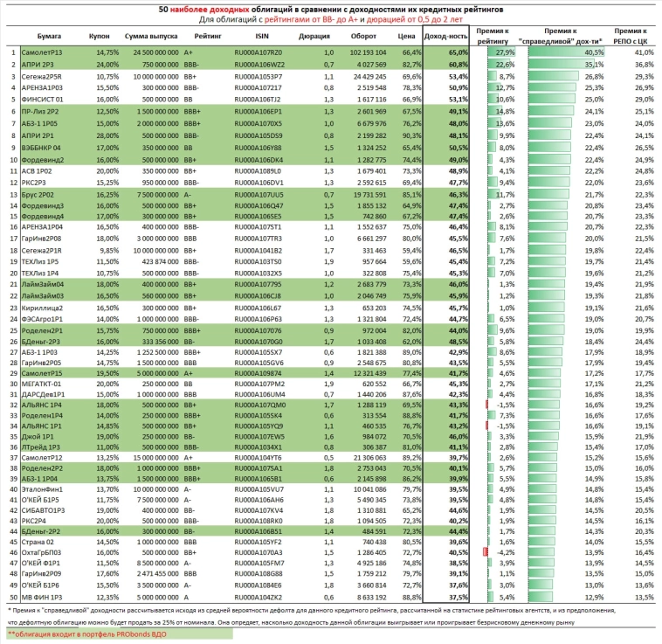Click the СамолетP13 bond name cell

41,52
